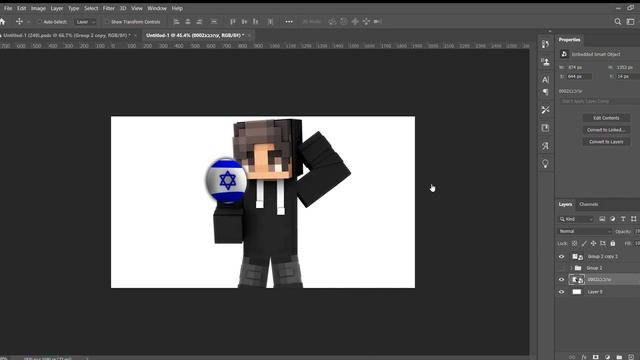Open Character panel icon

[x=545, y=80]
